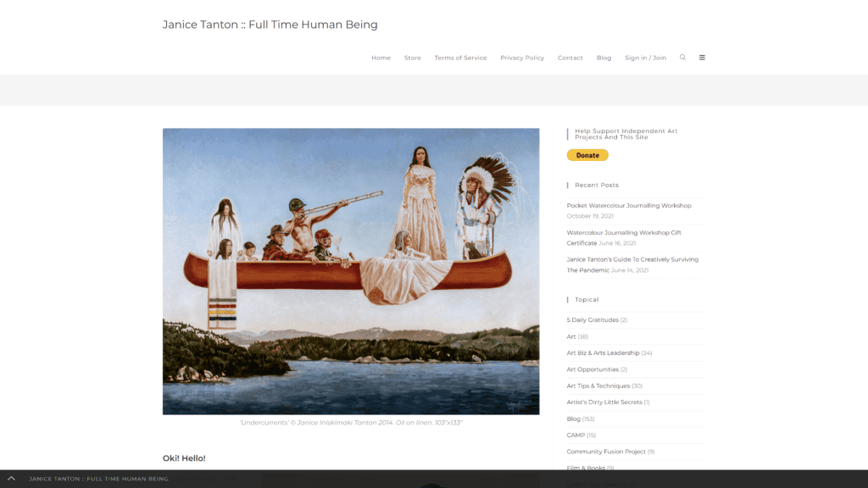
Task: Open the Contact page
Action: click(570, 58)
